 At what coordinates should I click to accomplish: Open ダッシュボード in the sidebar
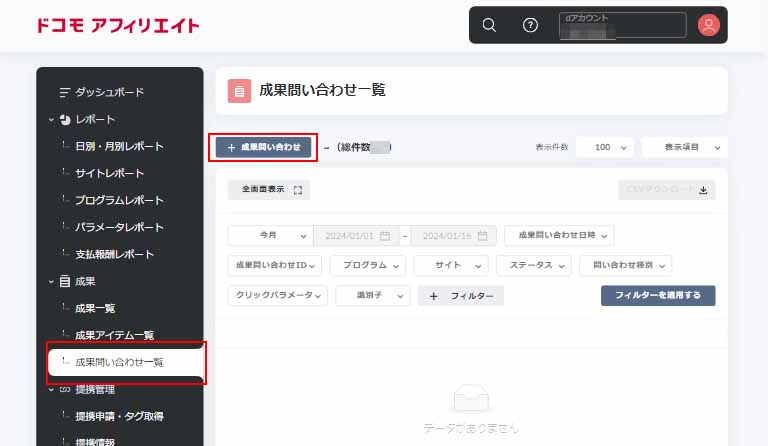[x=109, y=92]
